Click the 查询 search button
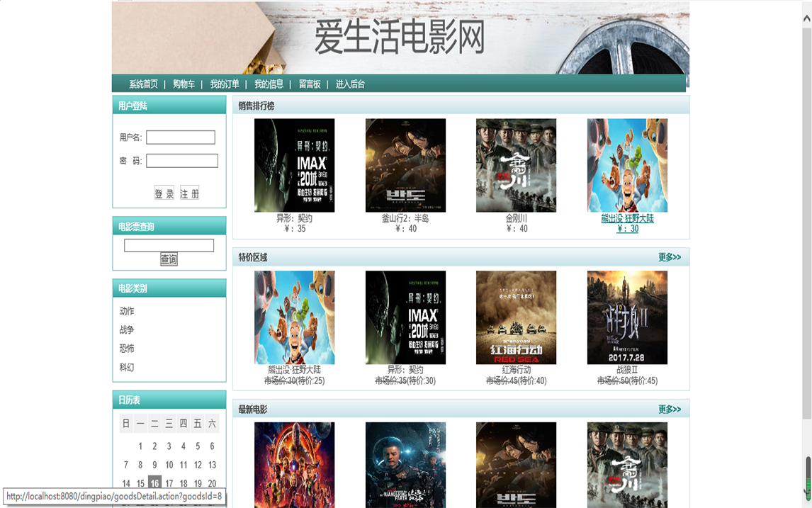The image size is (812, 508). (169, 259)
